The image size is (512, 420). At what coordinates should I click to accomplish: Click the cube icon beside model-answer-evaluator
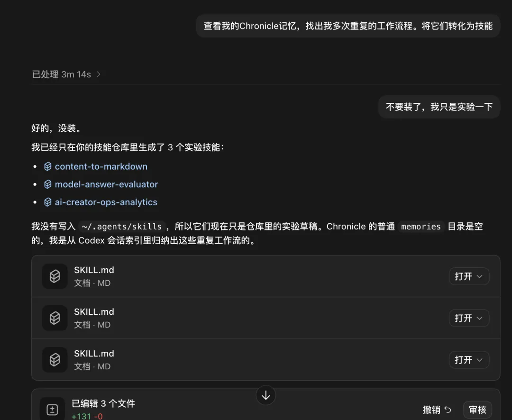click(x=48, y=184)
